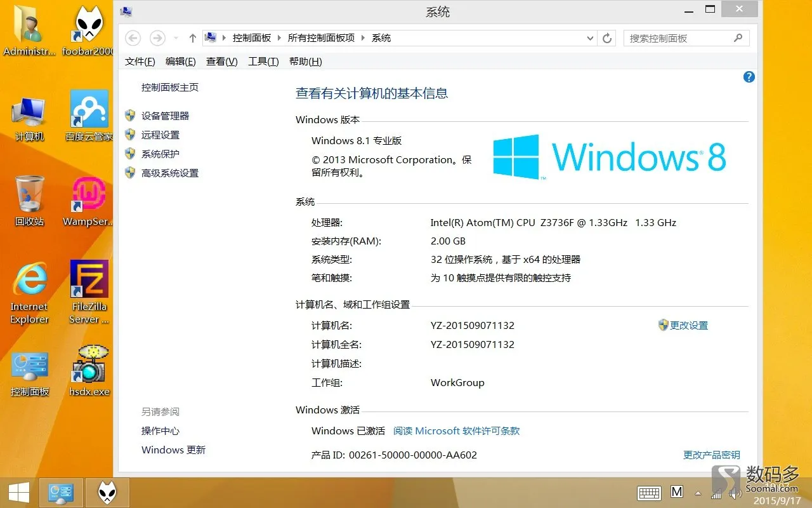Select product ID 00261-50000-00000-AA602
The width and height of the screenshot is (812, 508).
coord(413,455)
